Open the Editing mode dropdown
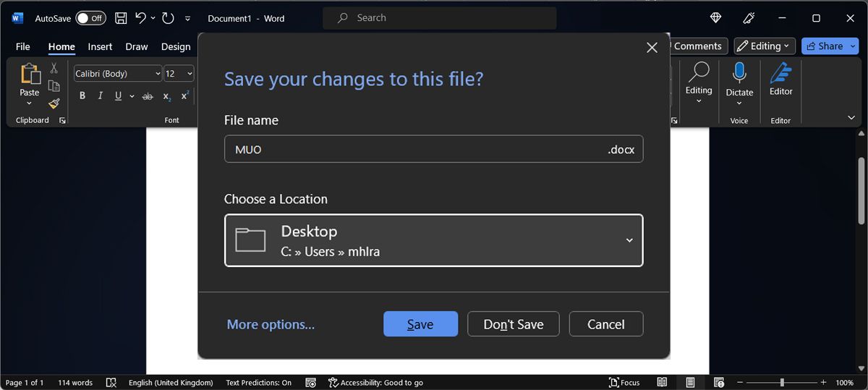868x390 pixels. tap(765, 46)
